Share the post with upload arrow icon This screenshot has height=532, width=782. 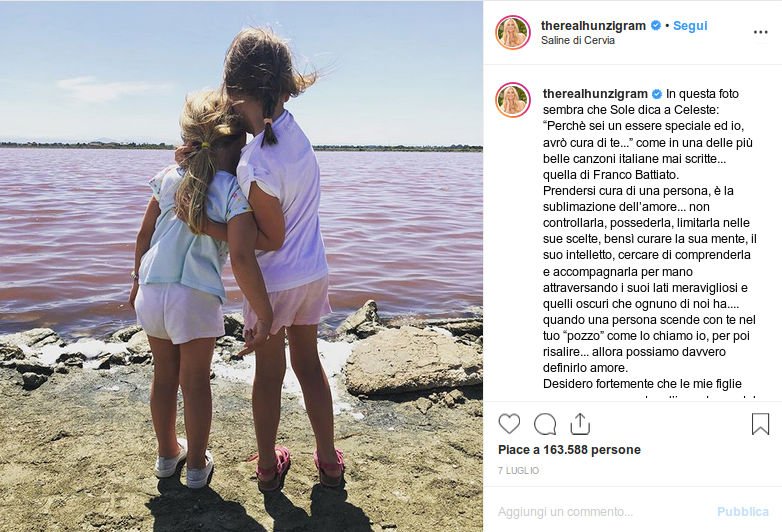pos(580,424)
